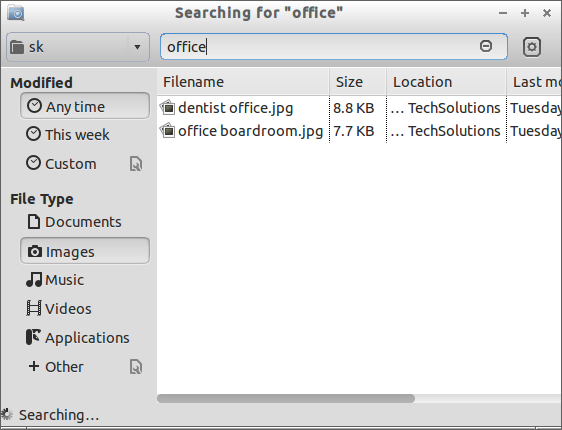Click the folder icon in the sk location selector
562x430 pixels.
17,47
